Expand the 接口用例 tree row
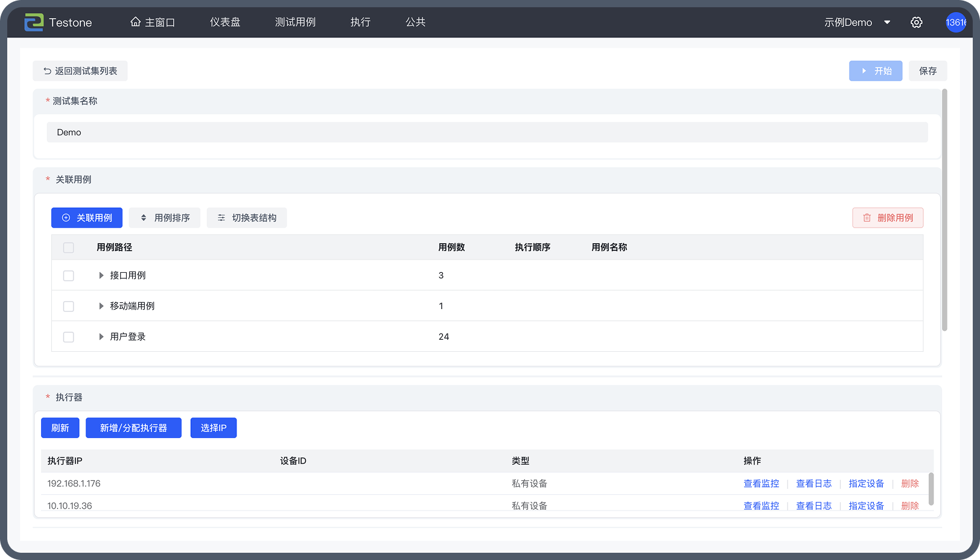 click(101, 276)
